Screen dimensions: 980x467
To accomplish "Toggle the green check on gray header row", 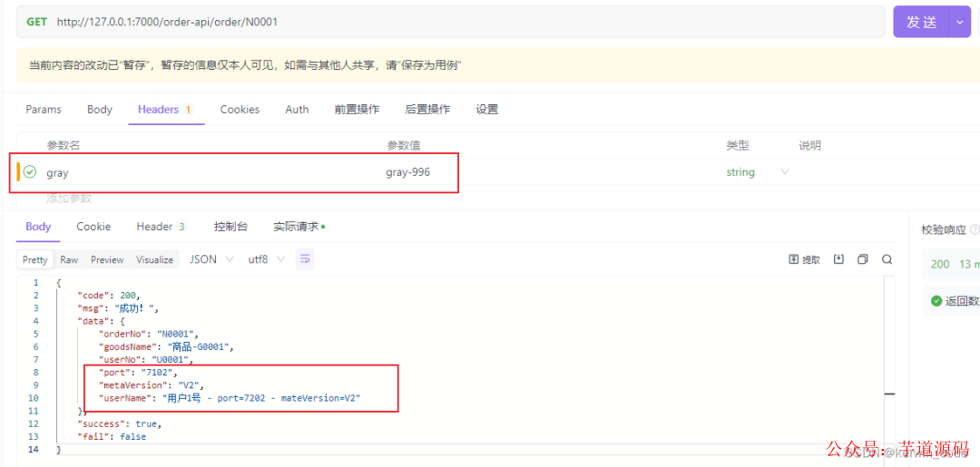I will [30, 171].
